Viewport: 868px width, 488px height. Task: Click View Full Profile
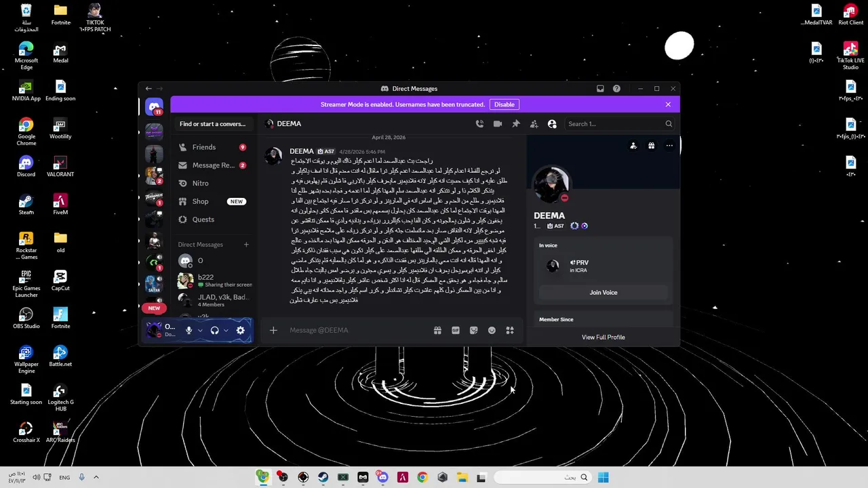[x=604, y=338]
